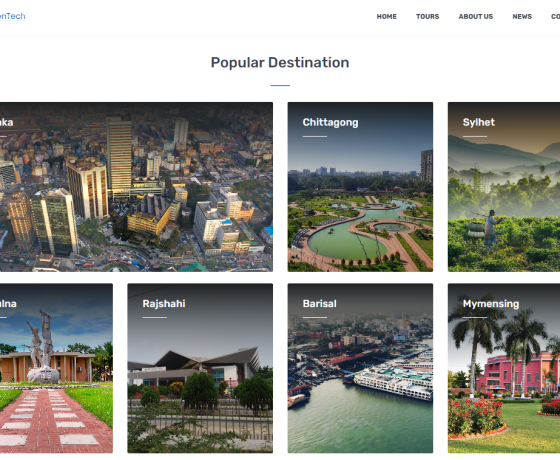Click the Barisal title label
This screenshot has height=460, width=560.
[320, 304]
